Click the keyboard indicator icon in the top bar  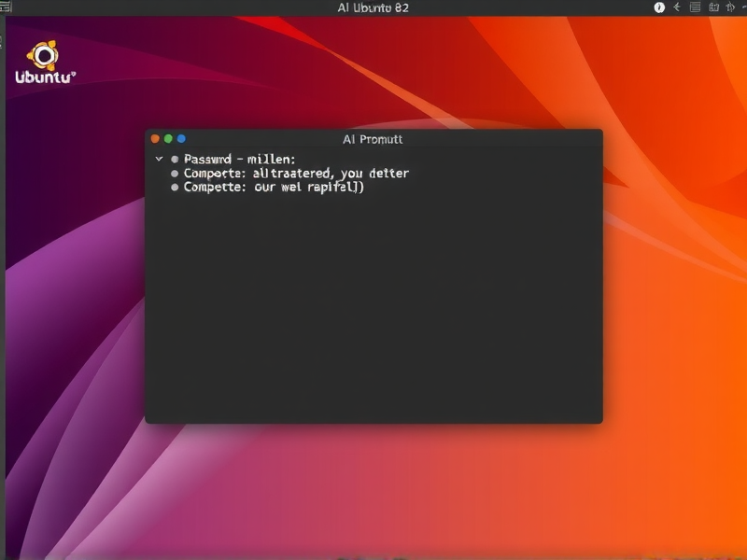pyautogui.click(x=714, y=7)
